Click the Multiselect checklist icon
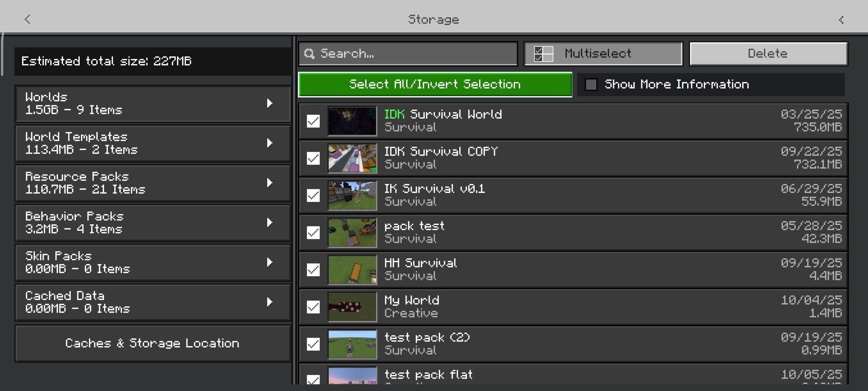The width and height of the screenshot is (868, 391). (x=543, y=54)
